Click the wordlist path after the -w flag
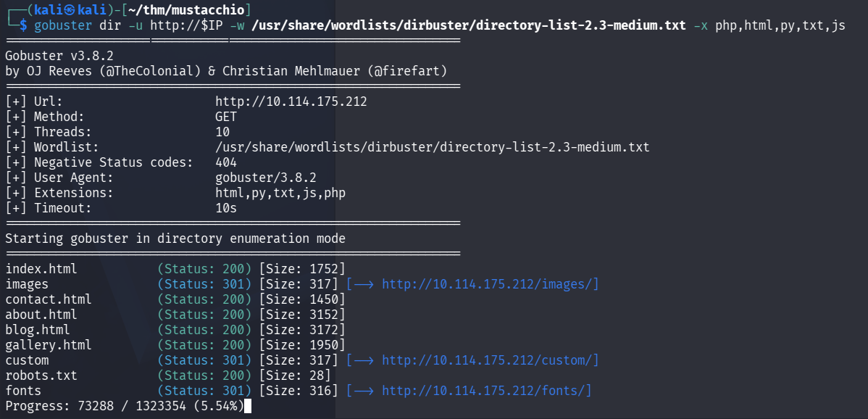Viewport: 868px width, 419px height. [x=468, y=26]
